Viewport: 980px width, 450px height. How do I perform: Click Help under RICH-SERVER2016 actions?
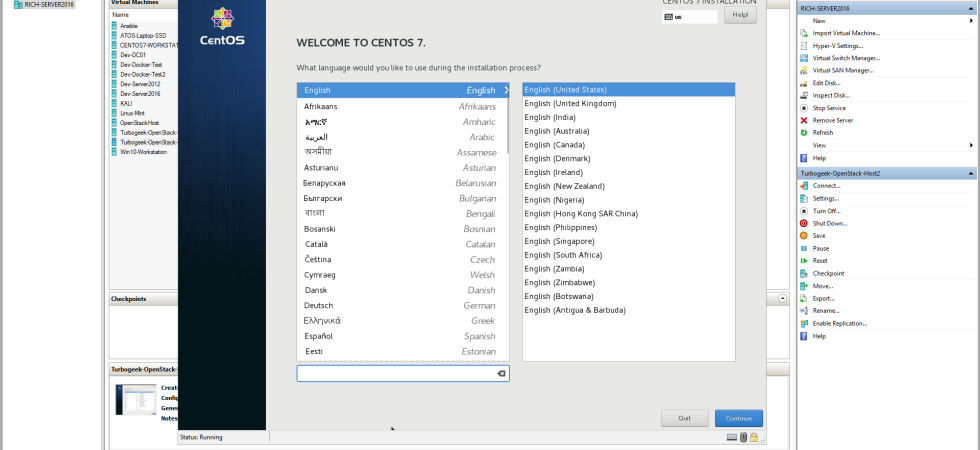[819, 158]
